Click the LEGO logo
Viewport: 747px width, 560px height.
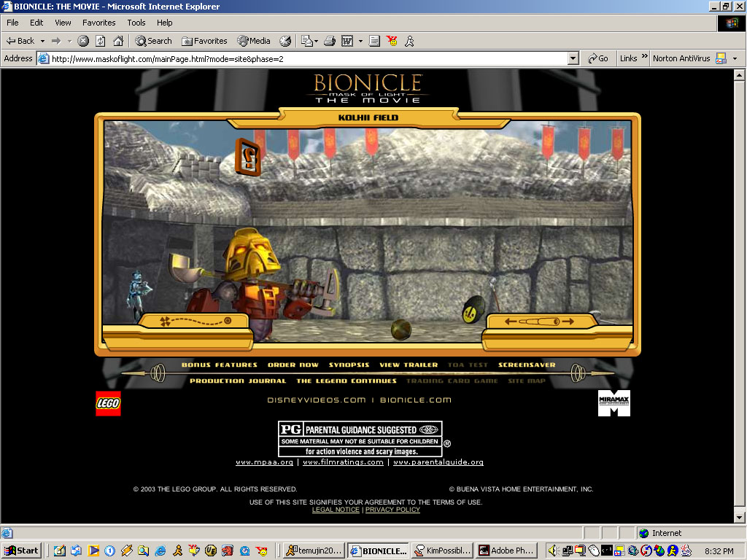[x=108, y=403]
